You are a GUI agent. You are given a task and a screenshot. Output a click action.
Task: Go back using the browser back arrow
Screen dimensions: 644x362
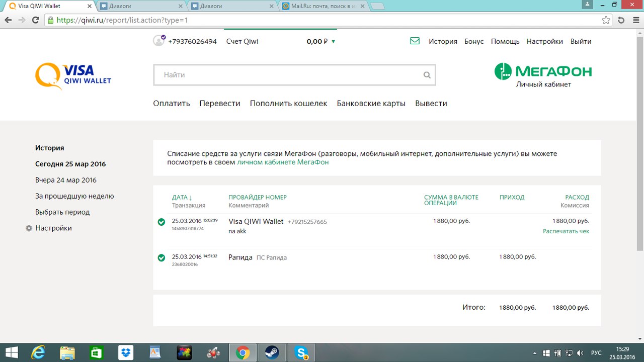click(x=9, y=20)
